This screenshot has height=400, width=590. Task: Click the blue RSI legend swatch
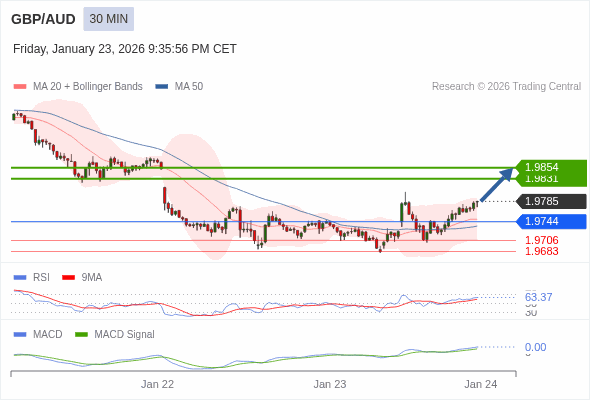point(20,278)
